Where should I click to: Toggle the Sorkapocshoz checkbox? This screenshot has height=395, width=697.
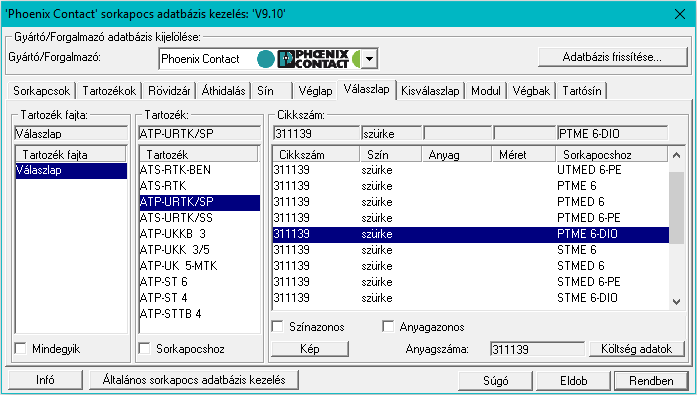point(144,348)
